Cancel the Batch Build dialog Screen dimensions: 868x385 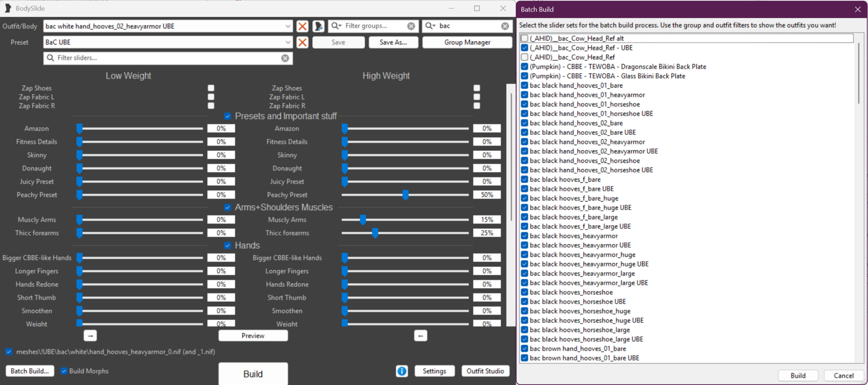[844, 375]
